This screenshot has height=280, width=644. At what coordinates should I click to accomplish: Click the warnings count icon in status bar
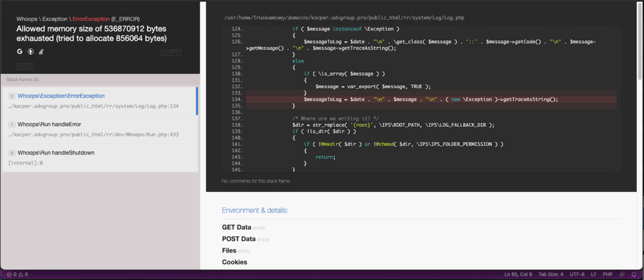21,274
